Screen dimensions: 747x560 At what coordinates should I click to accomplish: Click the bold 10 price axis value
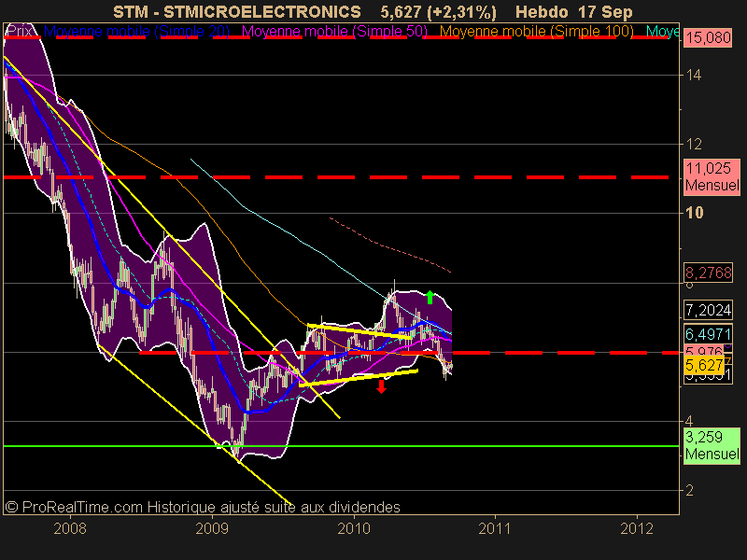694,213
